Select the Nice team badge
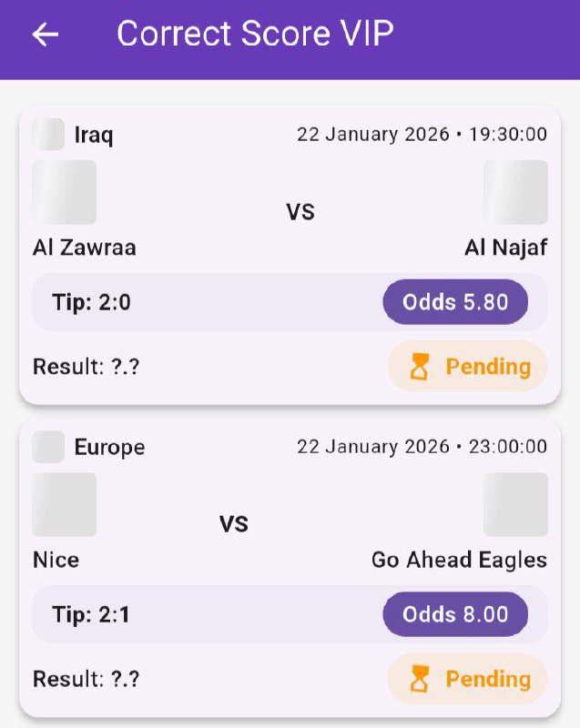580x728 pixels. tap(64, 504)
